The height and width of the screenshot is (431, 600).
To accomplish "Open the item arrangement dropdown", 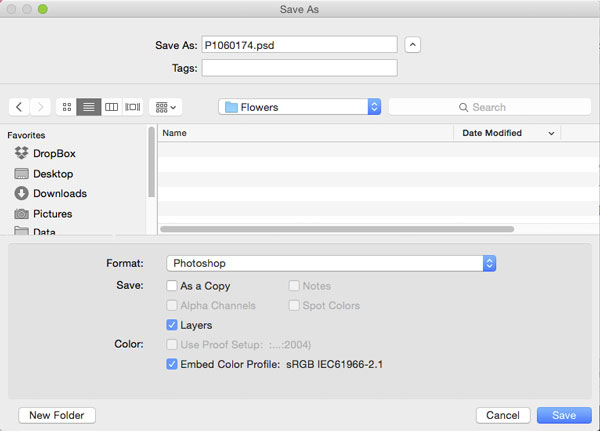I will (165, 107).
